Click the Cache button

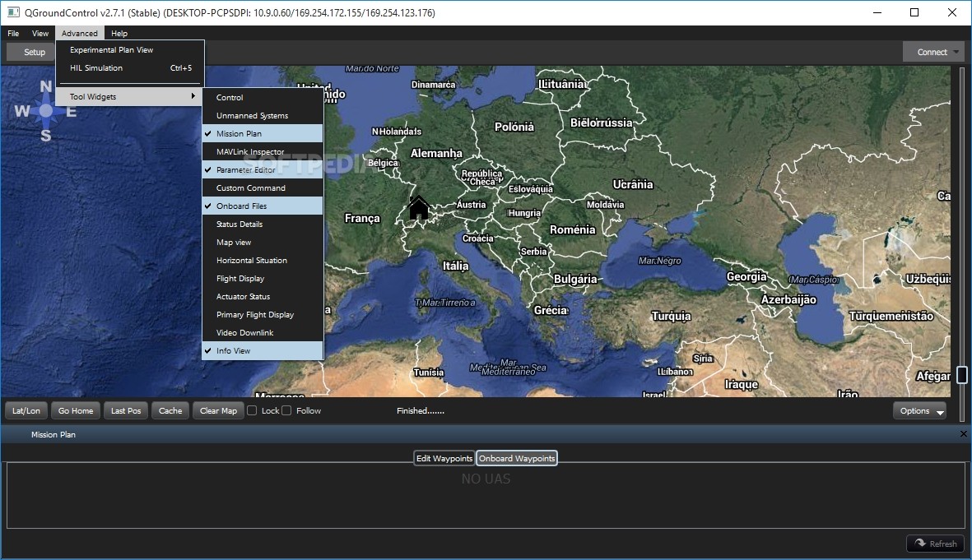(x=170, y=410)
